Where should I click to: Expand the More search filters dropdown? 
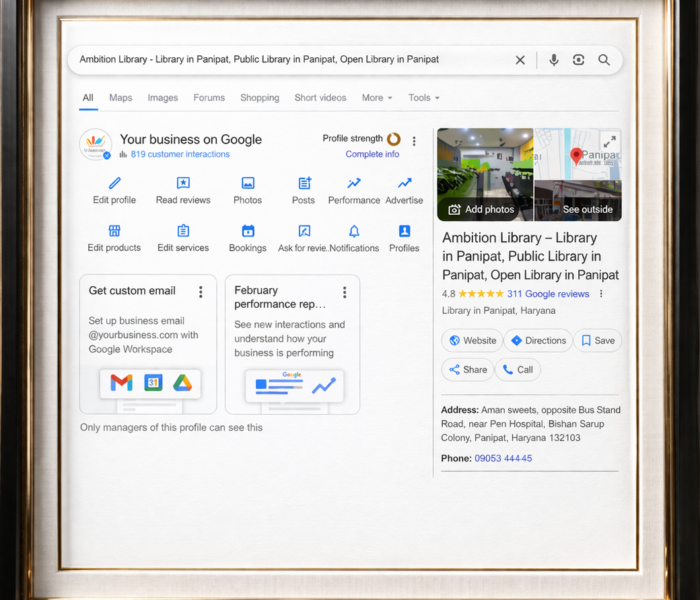(x=377, y=98)
